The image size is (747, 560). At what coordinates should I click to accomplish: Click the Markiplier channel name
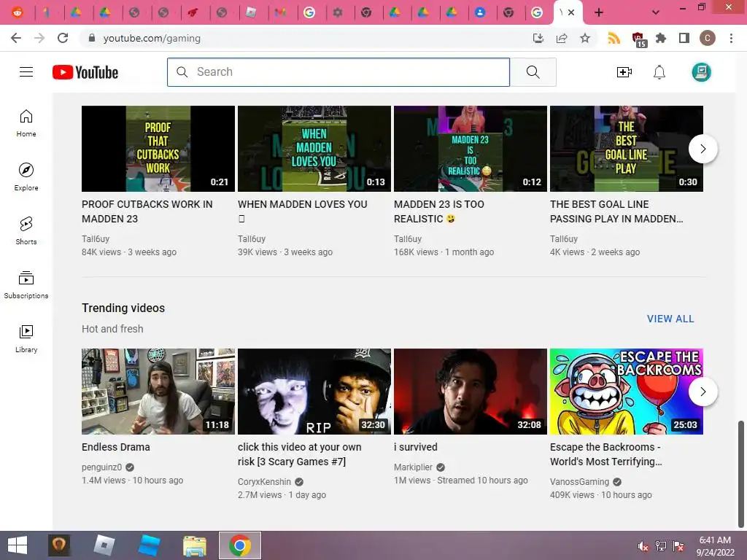pos(413,467)
